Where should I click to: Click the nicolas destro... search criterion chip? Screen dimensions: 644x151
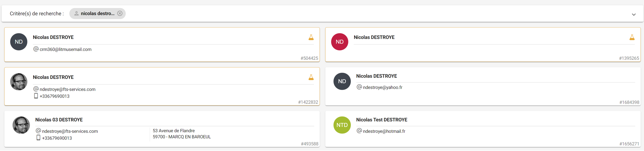[97, 14]
